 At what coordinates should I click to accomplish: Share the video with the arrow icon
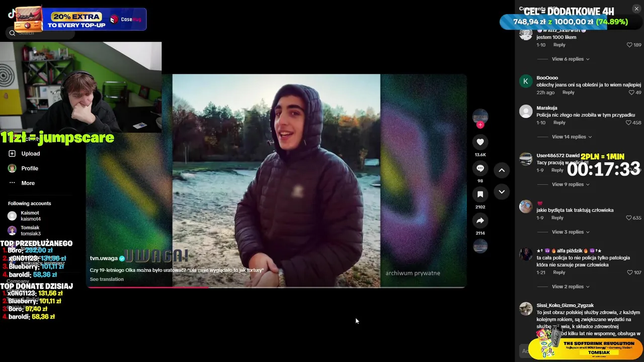coord(480,220)
